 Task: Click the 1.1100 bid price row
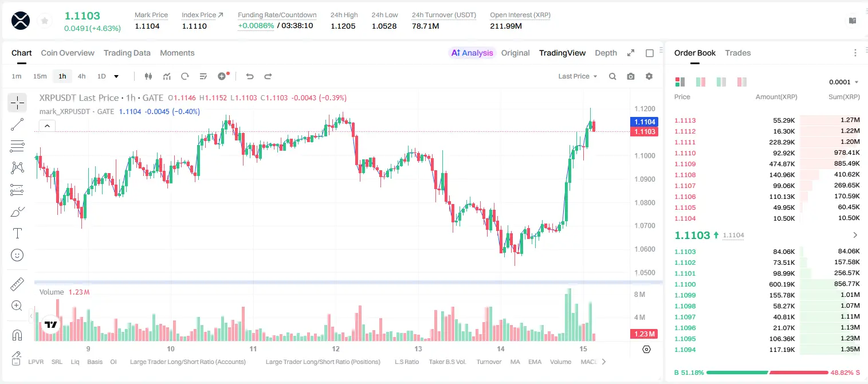pos(767,284)
